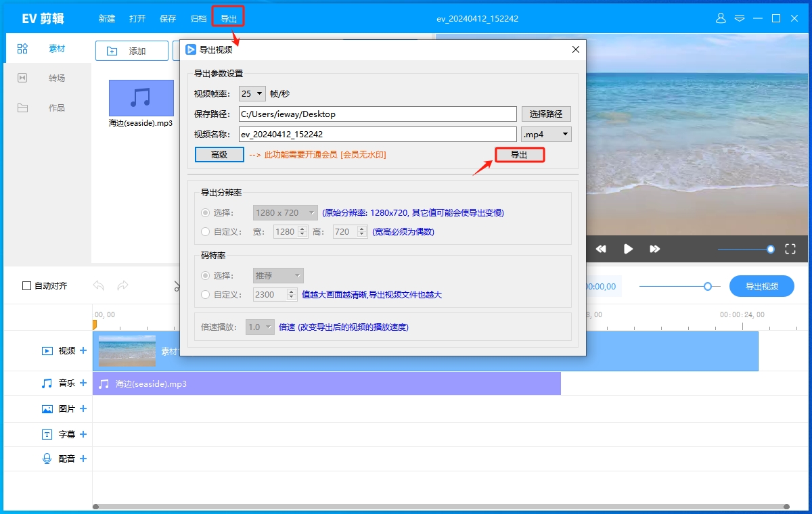Open the user account icon
The width and height of the screenshot is (812, 514).
click(x=721, y=18)
